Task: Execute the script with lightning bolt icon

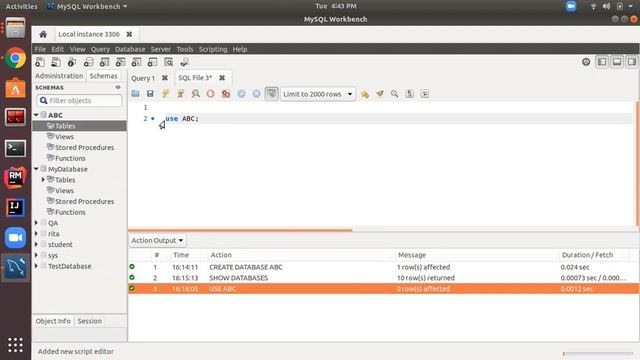Action: 165,94
